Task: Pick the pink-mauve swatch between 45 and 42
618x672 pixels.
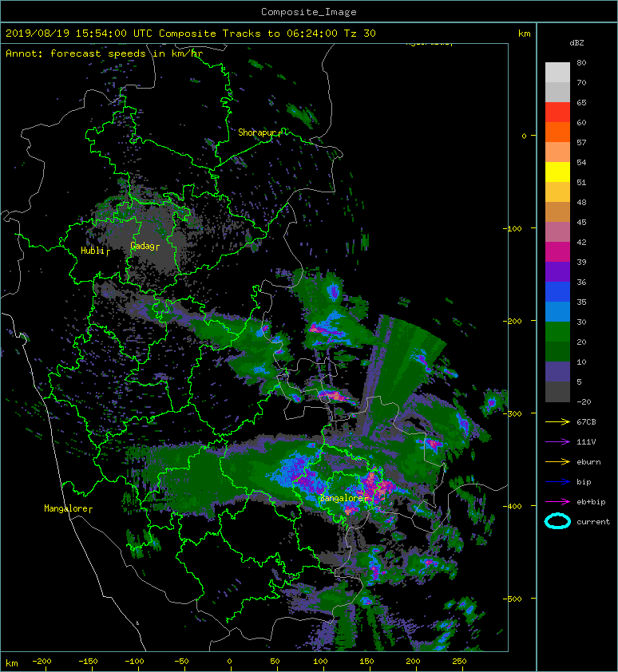Action: pos(557,232)
